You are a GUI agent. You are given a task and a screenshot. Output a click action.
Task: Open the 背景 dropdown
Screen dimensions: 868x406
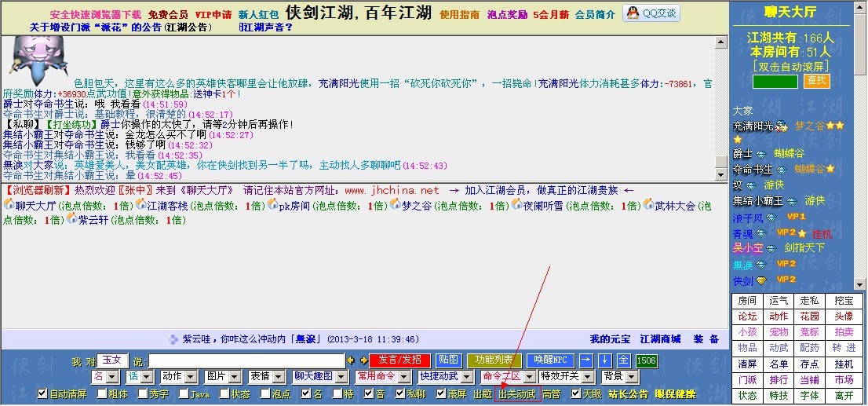click(621, 377)
